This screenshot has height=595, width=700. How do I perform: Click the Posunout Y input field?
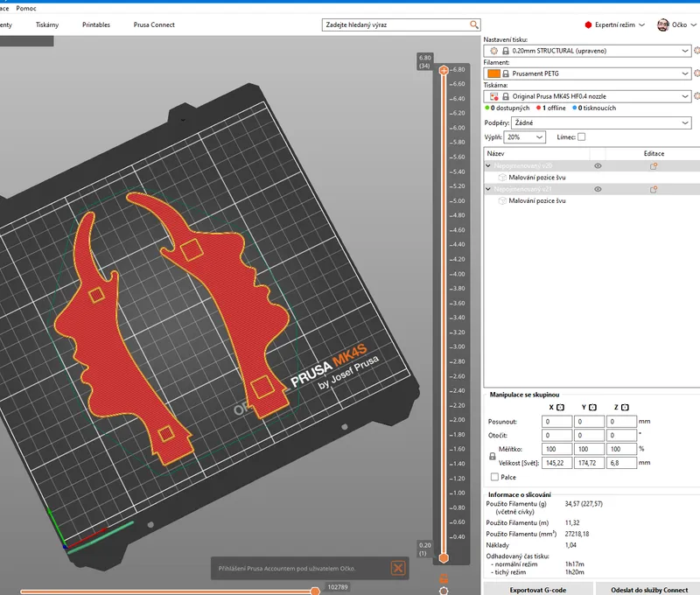(x=589, y=422)
